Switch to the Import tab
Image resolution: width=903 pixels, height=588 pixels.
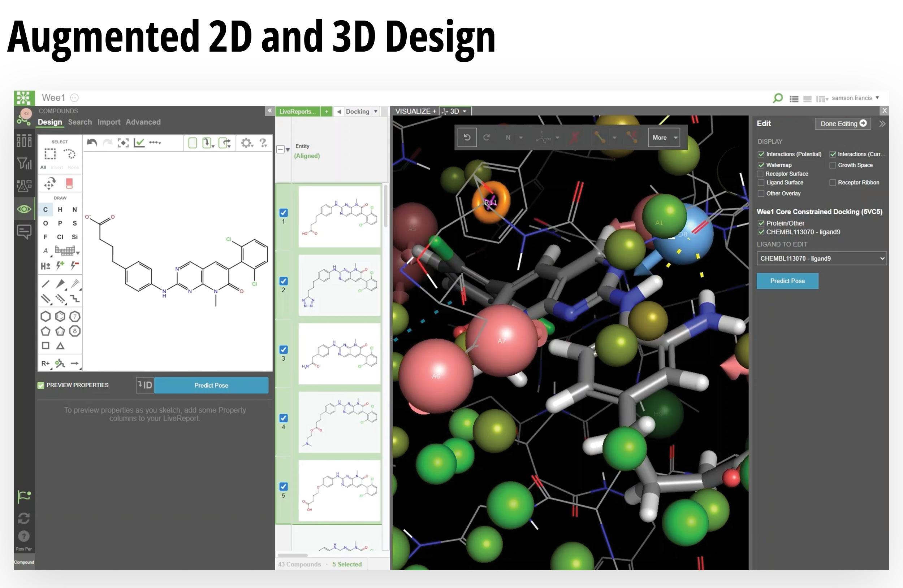coord(109,122)
